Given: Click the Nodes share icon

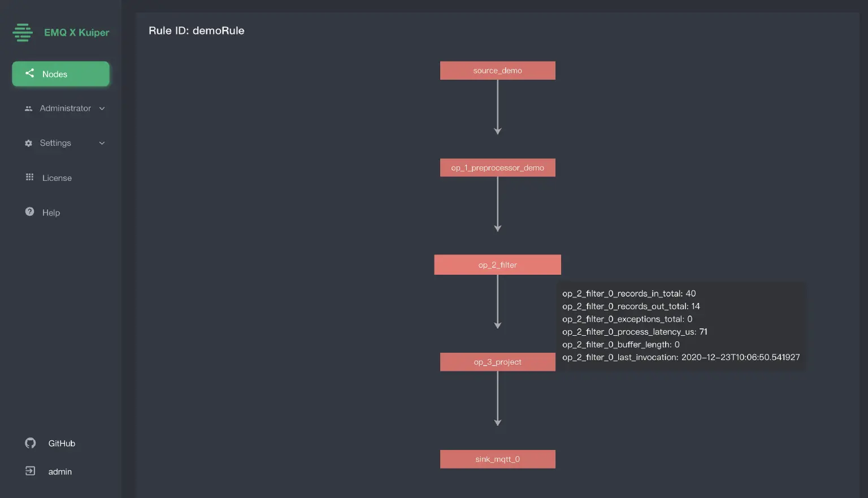Looking at the screenshot, I should click(x=30, y=73).
